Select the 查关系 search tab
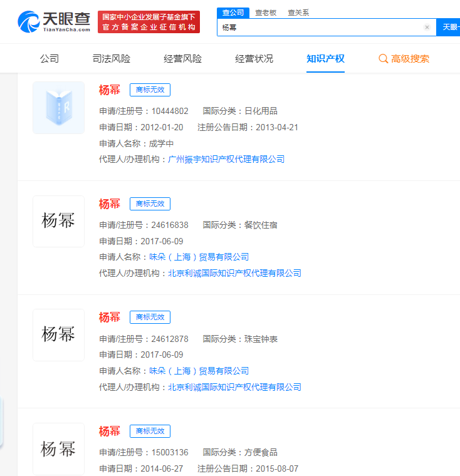The width and height of the screenshot is (460, 476). tap(298, 13)
